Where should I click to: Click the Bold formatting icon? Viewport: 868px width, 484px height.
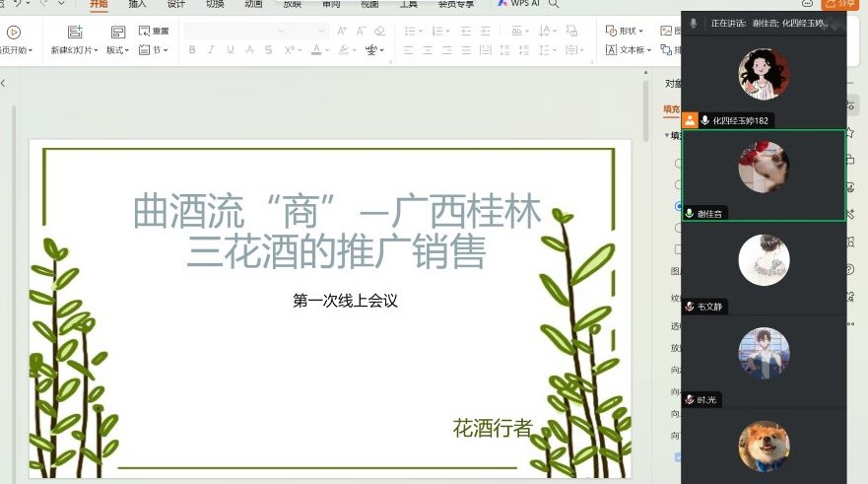pyautogui.click(x=191, y=50)
